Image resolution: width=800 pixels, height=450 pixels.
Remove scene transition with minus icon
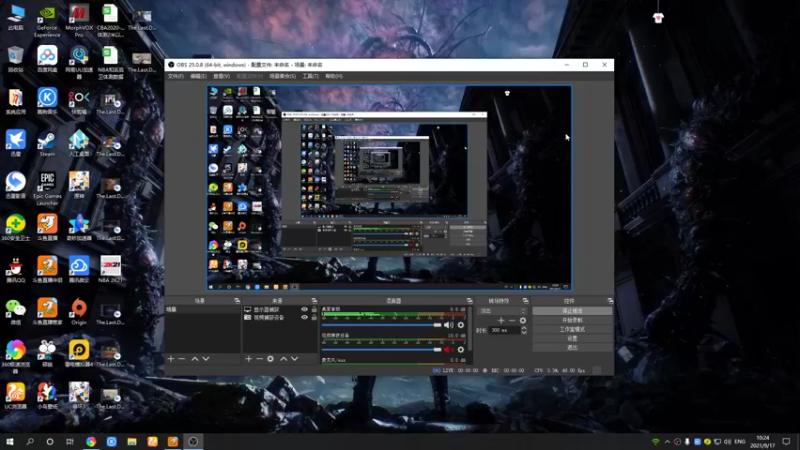pos(512,320)
